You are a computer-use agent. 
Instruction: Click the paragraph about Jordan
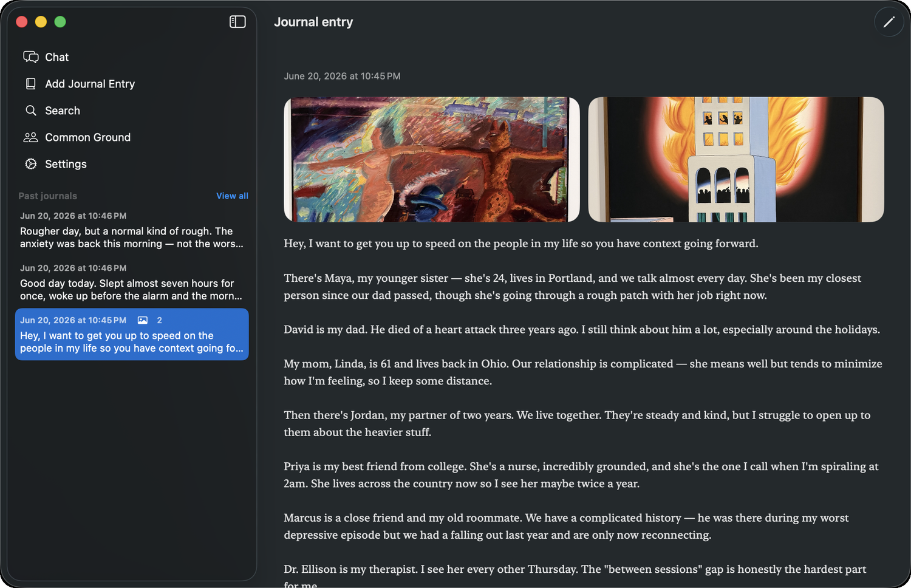coord(577,423)
